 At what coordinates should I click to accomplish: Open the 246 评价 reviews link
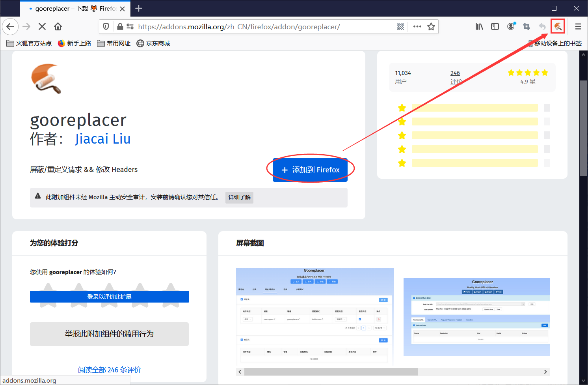456,77
